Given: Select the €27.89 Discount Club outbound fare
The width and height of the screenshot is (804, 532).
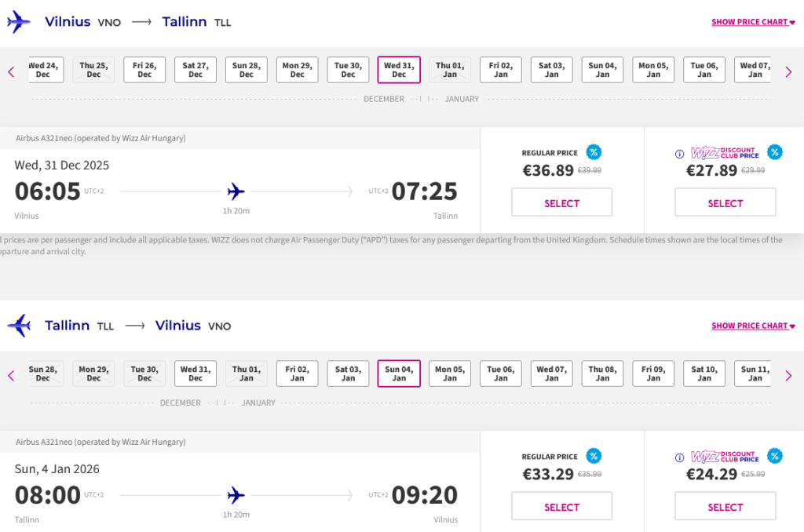Looking at the screenshot, I should pos(725,202).
